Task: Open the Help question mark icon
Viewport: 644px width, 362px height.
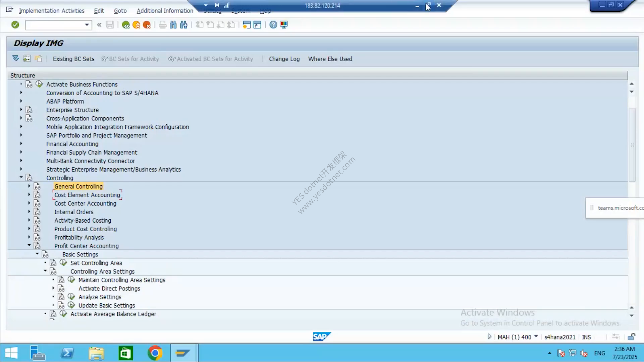Action: 273,25
